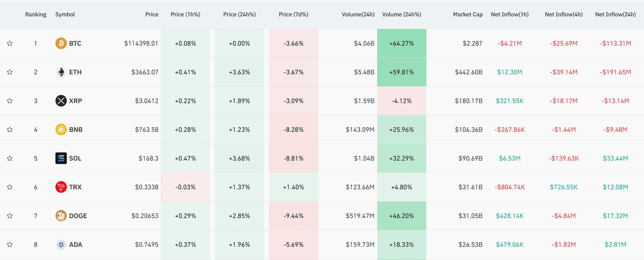Click the Ranking column header
Viewport: 644px width, 260px height.
click(36, 15)
